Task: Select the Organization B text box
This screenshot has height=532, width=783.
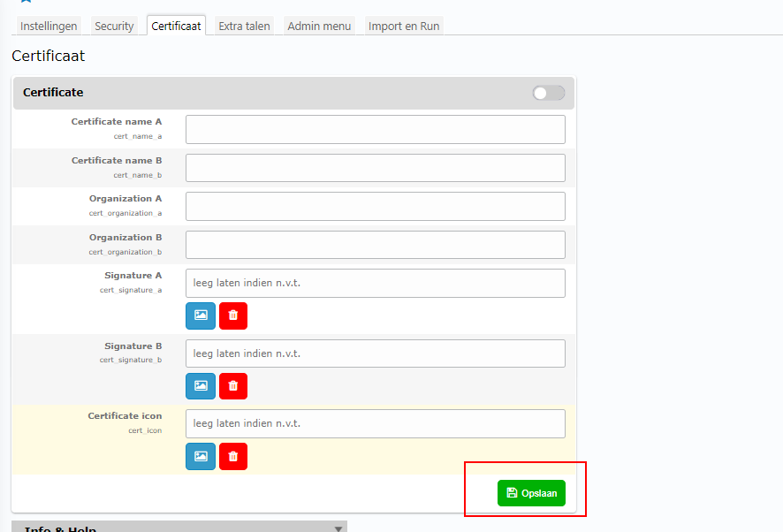Action: click(375, 245)
